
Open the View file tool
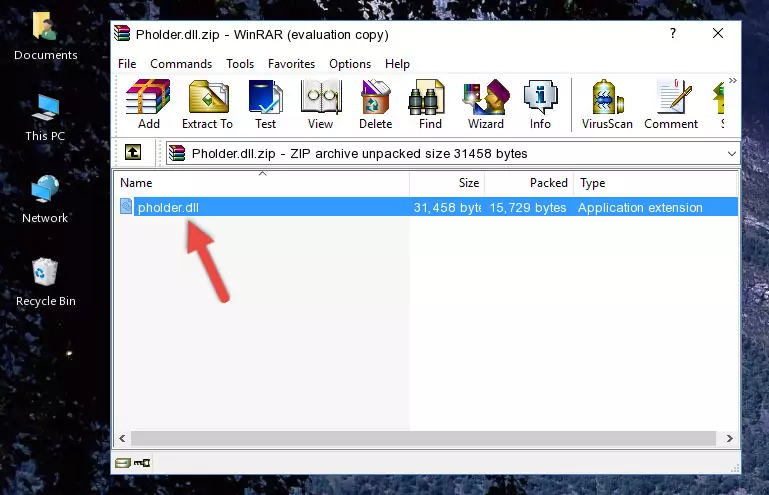pyautogui.click(x=321, y=104)
